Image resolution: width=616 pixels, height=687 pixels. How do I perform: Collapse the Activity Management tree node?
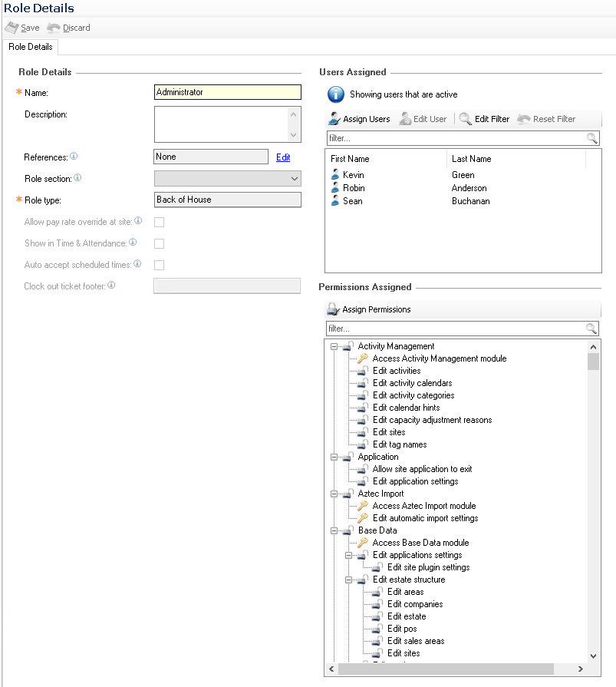(334, 346)
